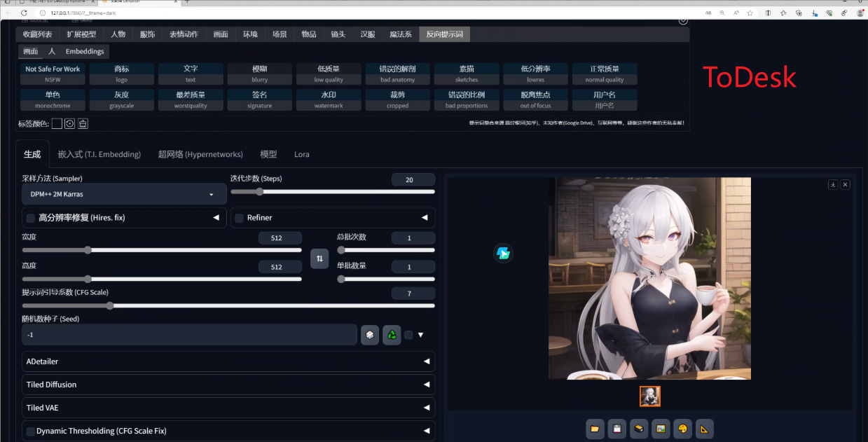Download the preview image
This screenshot has height=442, width=868.
(x=833, y=184)
